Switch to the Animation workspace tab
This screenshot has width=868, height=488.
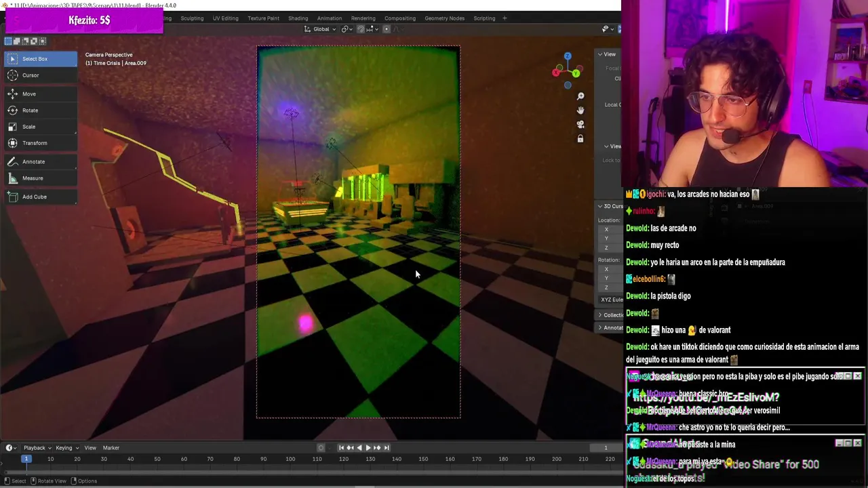(330, 18)
